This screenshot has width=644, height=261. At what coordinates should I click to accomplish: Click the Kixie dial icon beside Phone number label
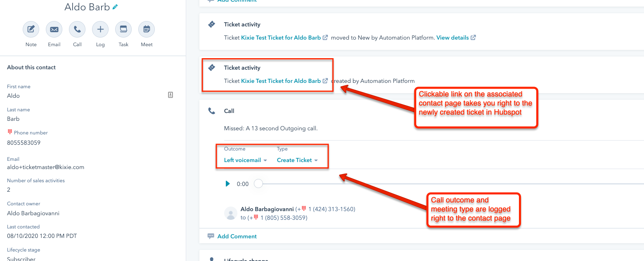[10, 132]
